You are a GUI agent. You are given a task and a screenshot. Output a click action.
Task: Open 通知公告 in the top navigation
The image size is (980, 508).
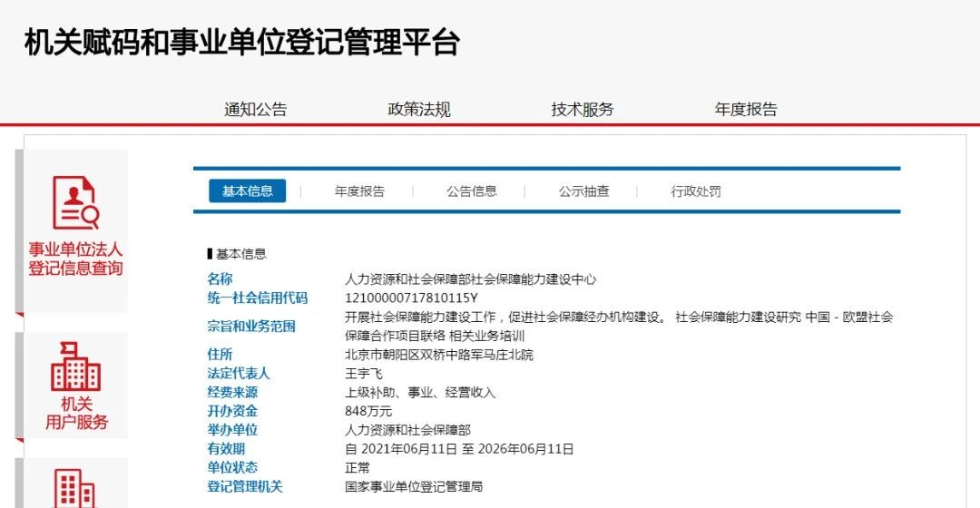tap(256, 110)
